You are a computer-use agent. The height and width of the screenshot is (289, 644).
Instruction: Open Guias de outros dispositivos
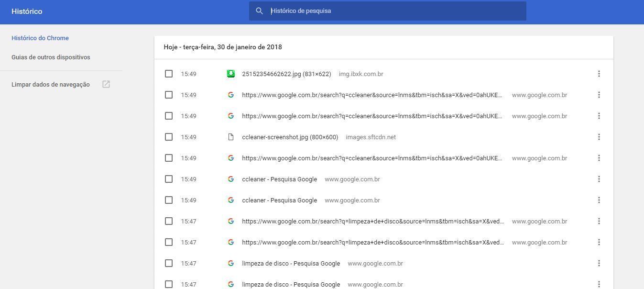pos(51,57)
